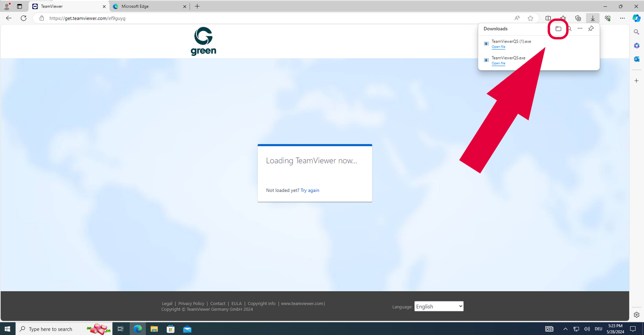Open Edge profile icon
This screenshot has width=644, height=335.
point(7,6)
